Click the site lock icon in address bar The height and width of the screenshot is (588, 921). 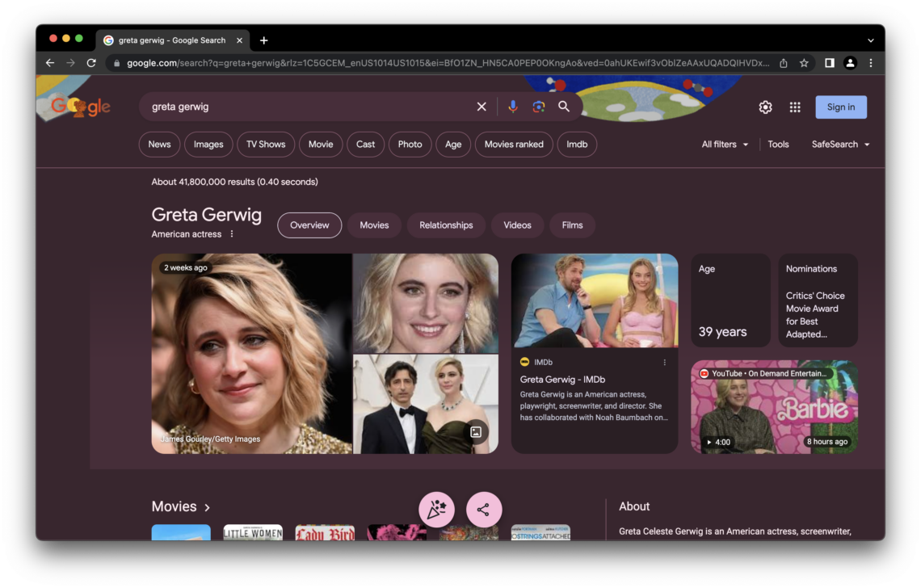coord(116,63)
